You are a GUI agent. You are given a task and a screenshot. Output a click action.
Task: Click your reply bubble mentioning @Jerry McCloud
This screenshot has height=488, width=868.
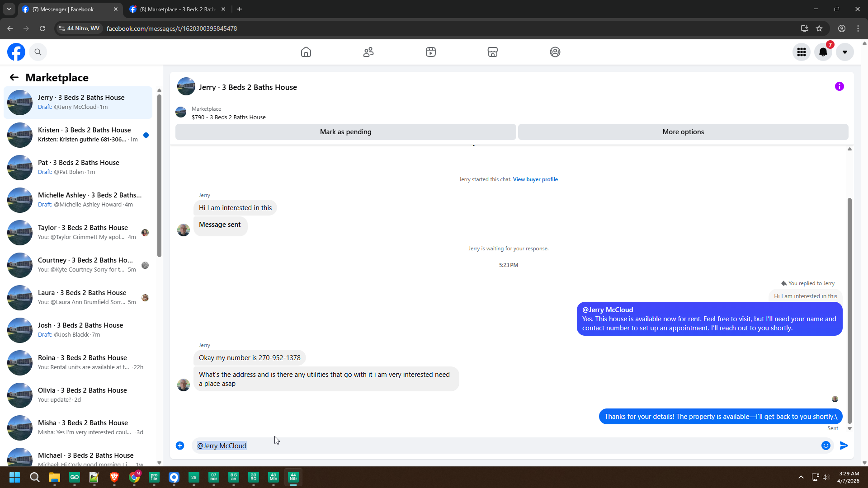(x=709, y=319)
